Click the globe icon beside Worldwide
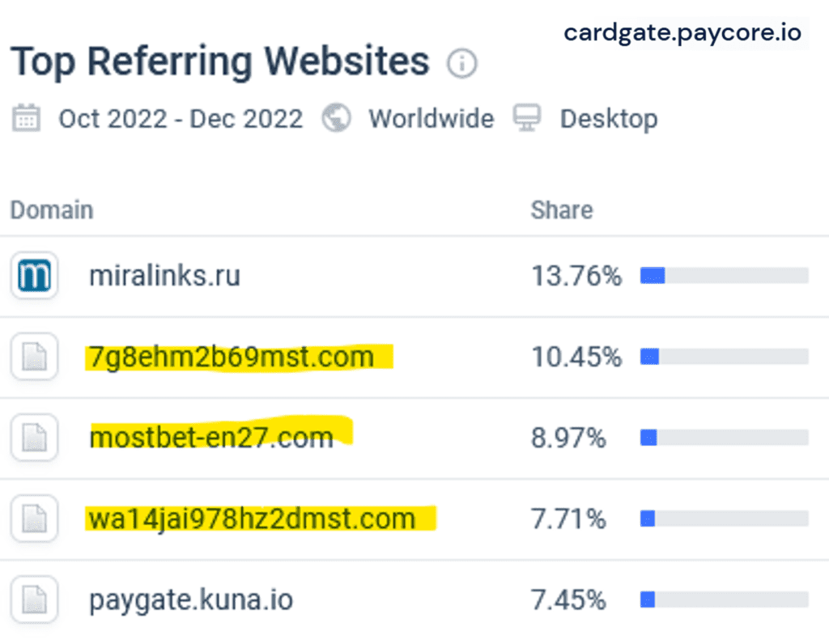The height and width of the screenshot is (644, 829). tap(336, 118)
